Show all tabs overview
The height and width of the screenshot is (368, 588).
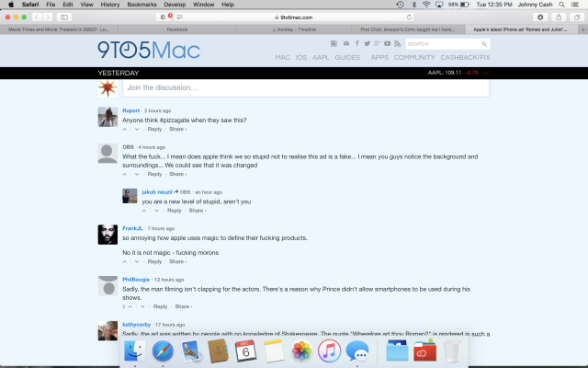pos(577,17)
